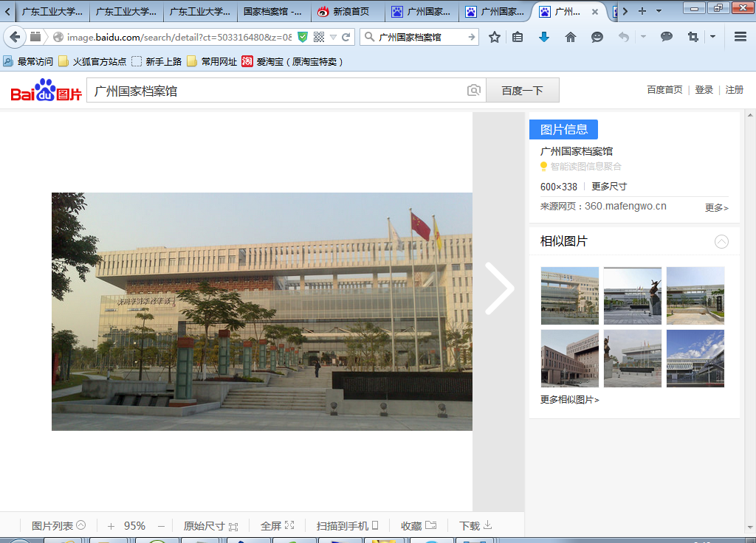Open the Firefox downloads arrow

pos(544,37)
